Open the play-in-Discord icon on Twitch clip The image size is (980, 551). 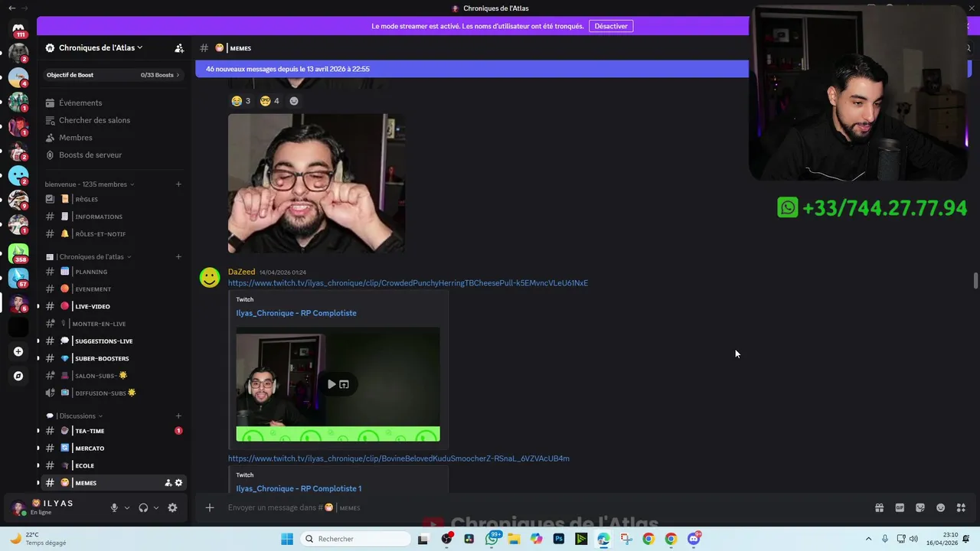click(x=344, y=384)
